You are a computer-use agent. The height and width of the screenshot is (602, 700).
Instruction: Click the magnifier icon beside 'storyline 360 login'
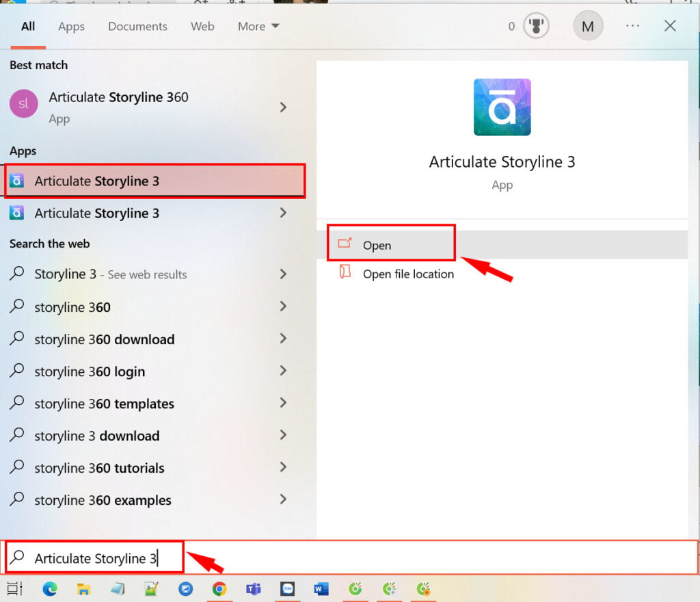point(17,371)
